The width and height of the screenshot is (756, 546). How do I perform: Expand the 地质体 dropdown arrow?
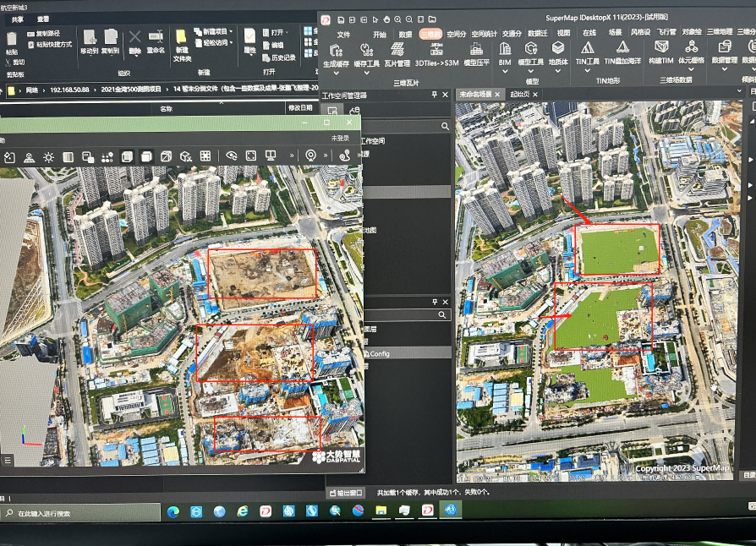(x=558, y=71)
